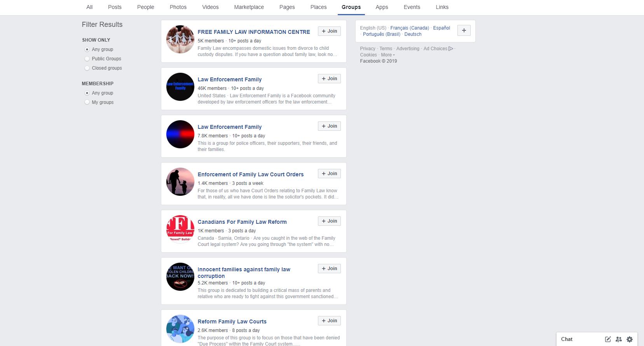Switch to the Links search tab
The width and height of the screenshot is (644, 346).
pos(442,7)
